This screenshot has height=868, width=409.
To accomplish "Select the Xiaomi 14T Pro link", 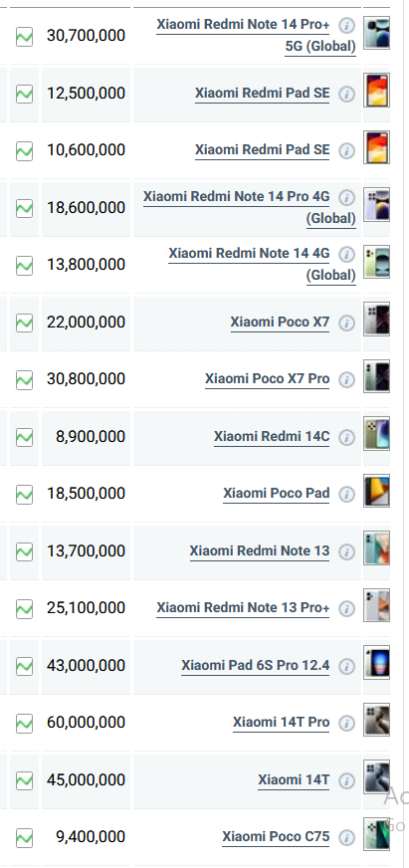I will [282, 722].
